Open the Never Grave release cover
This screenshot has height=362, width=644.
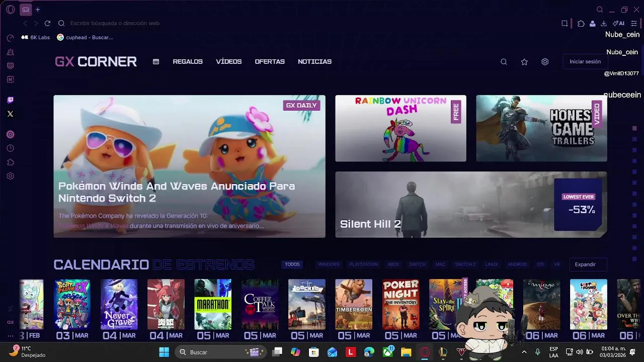119,305
